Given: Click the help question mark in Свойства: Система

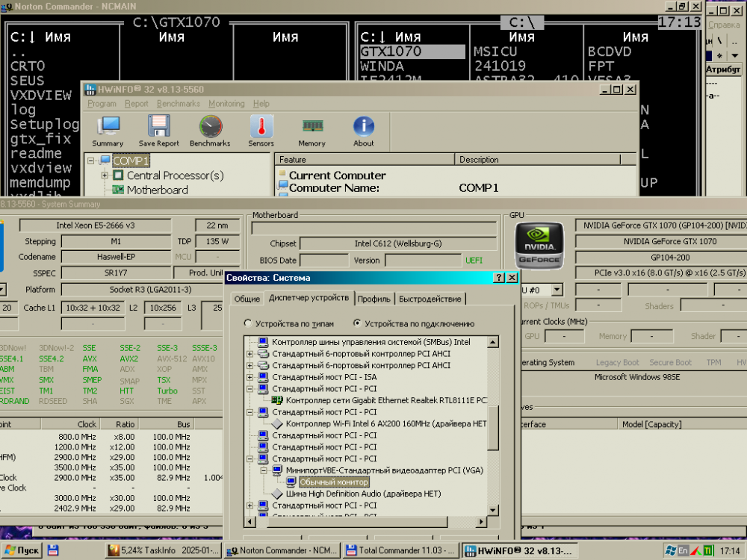Looking at the screenshot, I should (x=498, y=278).
